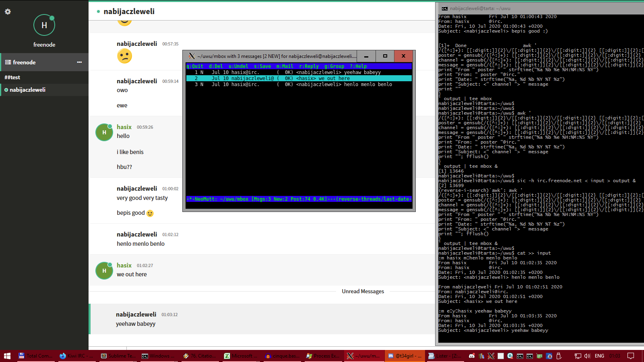Select the freenode network entry
This screenshot has height=362, width=644.
pyautogui.click(x=24, y=62)
